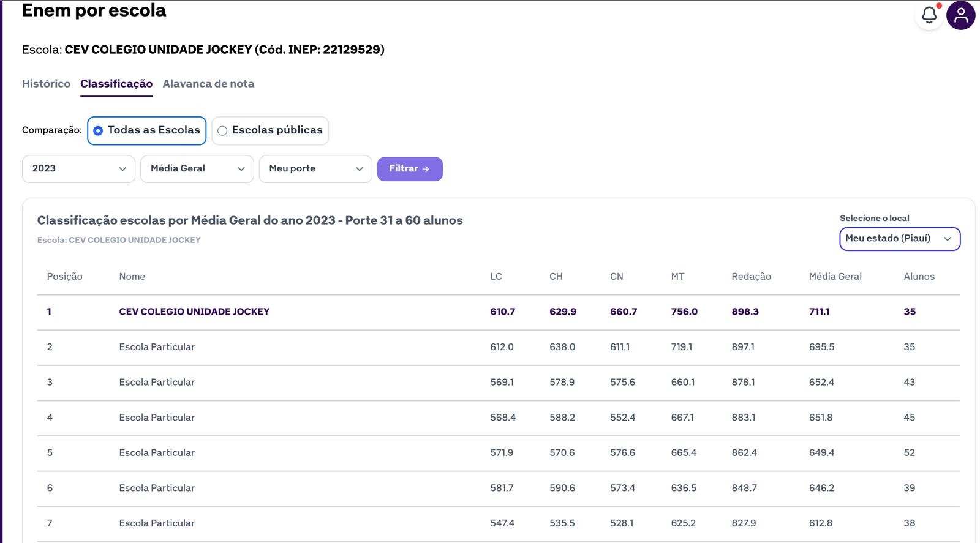Open the Meu porte dropdown
The height and width of the screenshot is (543, 980).
[x=315, y=169]
